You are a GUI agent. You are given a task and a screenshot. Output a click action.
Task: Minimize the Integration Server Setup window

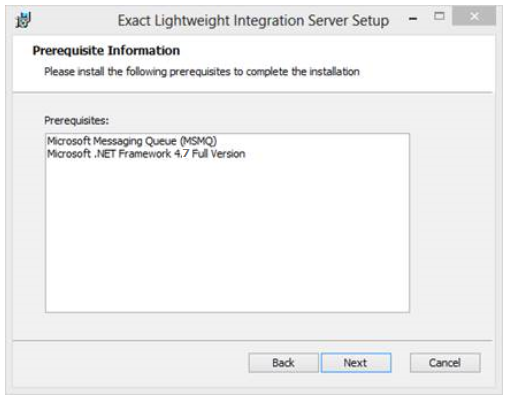[x=413, y=19]
